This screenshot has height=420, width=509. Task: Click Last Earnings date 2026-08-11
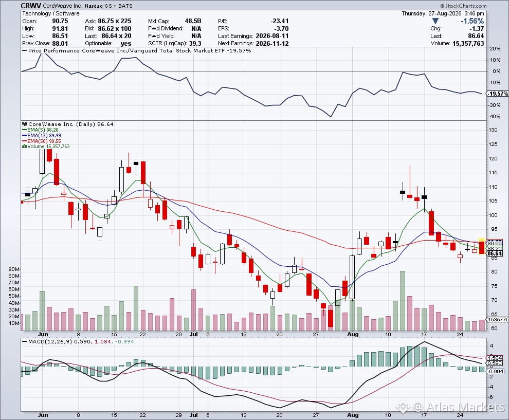click(x=272, y=35)
